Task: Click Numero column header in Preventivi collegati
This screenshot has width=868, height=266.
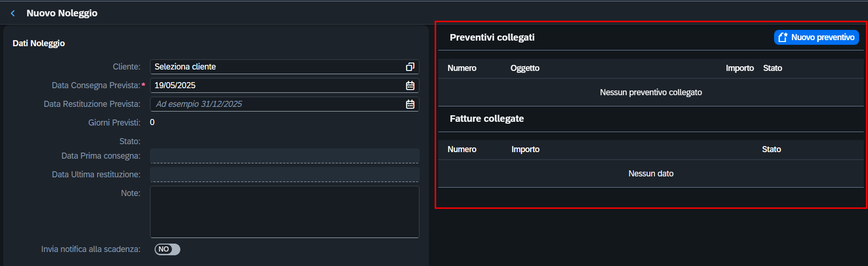Action: 462,68
